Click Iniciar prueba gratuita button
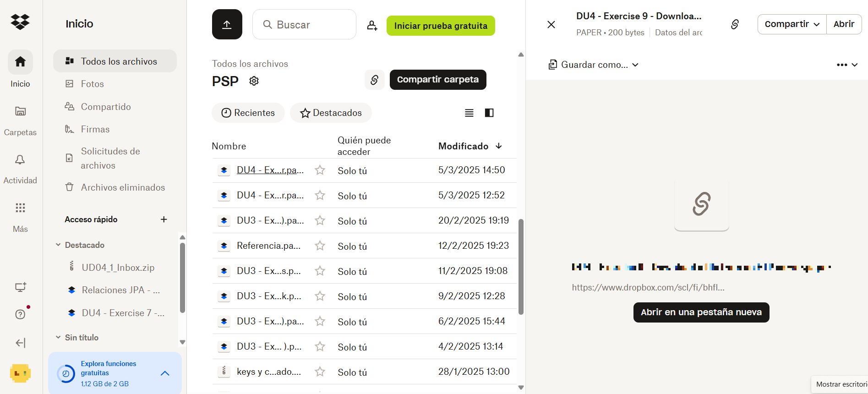The width and height of the screenshot is (868, 394). [x=440, y=26]
